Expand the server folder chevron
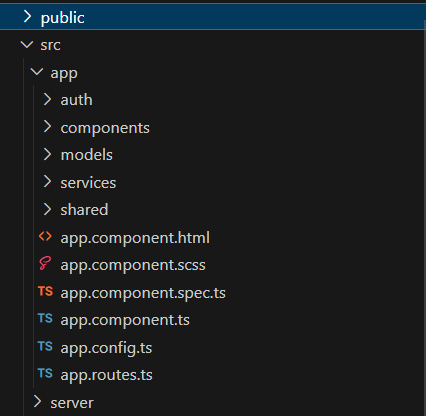The height and width of the screenshot is (416, 426). click(x=38, y=402)
